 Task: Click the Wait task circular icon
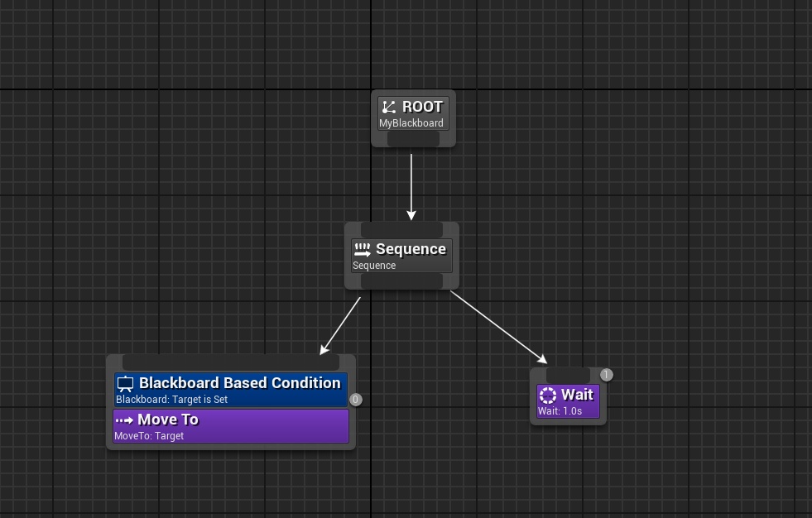pos(548,396)
